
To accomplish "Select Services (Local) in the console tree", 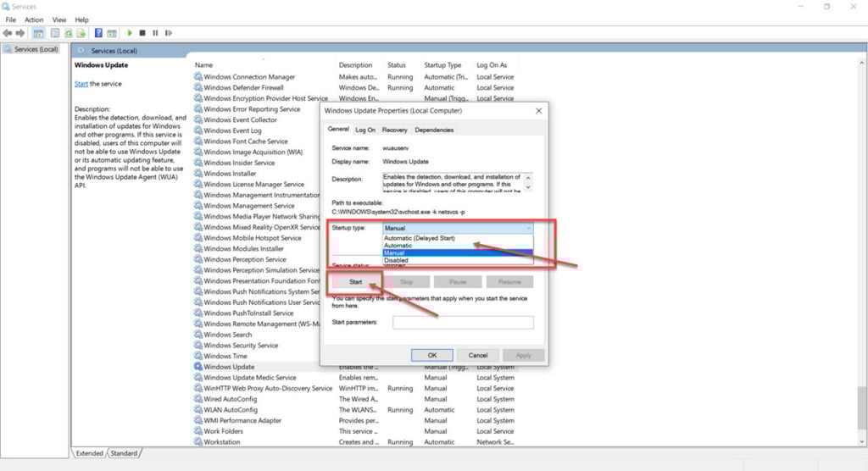I will click(36, 49).
